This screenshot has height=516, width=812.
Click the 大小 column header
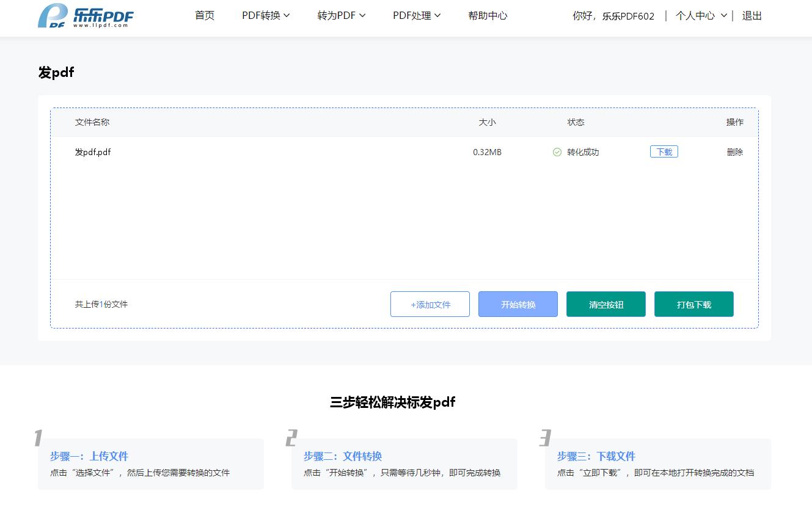click(x=487, y=122)
